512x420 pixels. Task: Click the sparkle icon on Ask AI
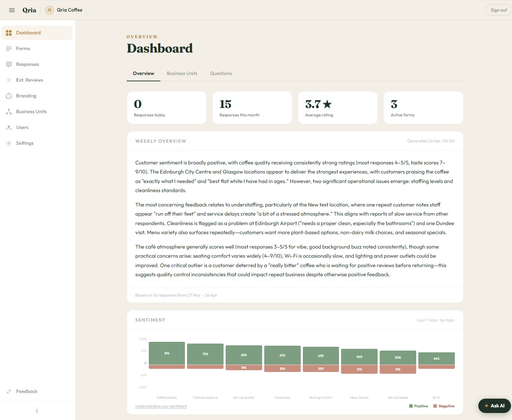[486, 406]
